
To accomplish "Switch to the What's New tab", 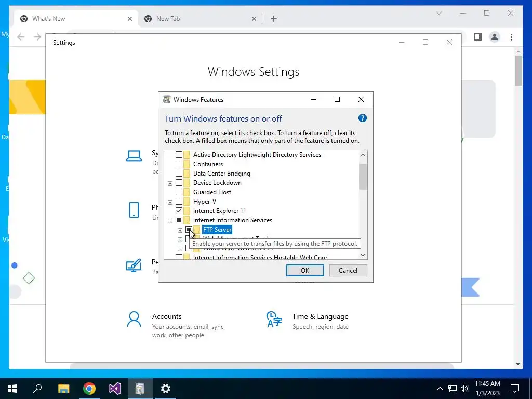I will click(x=76, y=19).
